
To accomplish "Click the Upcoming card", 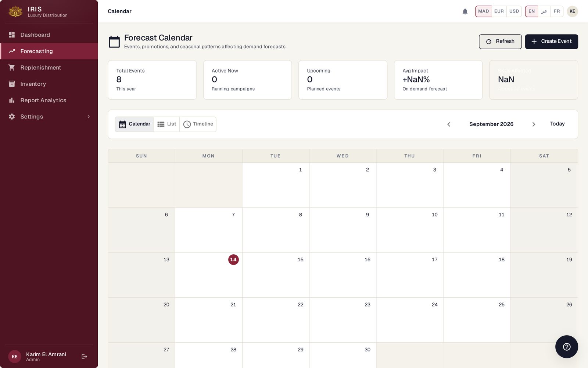I will (x=343, y=80).
